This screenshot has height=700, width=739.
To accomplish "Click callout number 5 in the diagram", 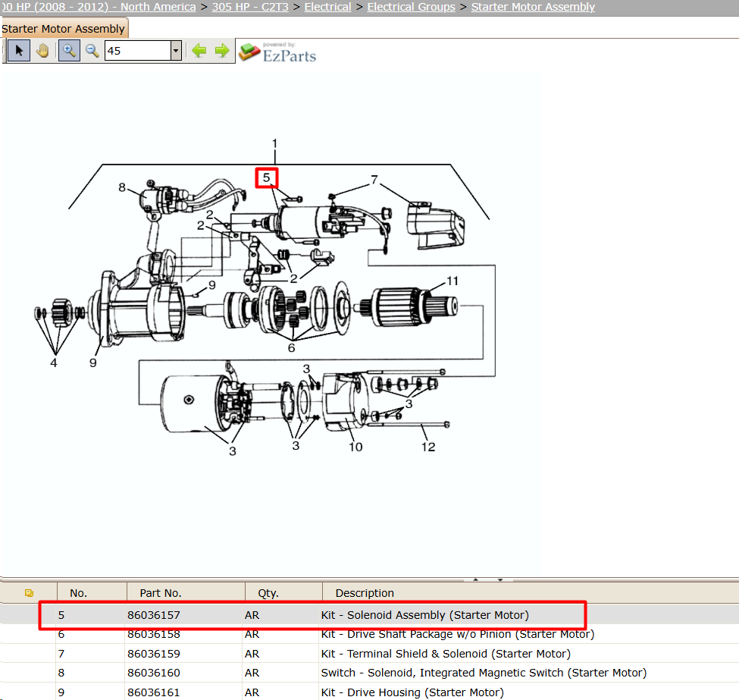I will coord(266,177).
